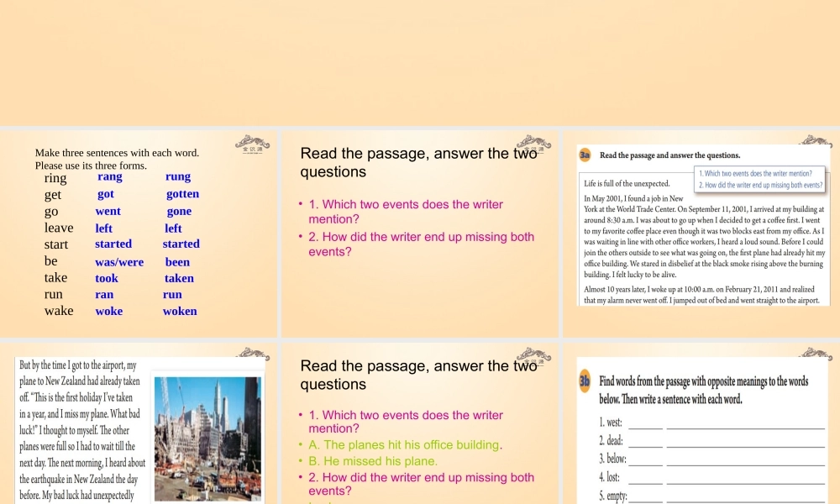Click the blue 3b badge icon
This screenshot has height=504, width=840.
tap(585, 381)
